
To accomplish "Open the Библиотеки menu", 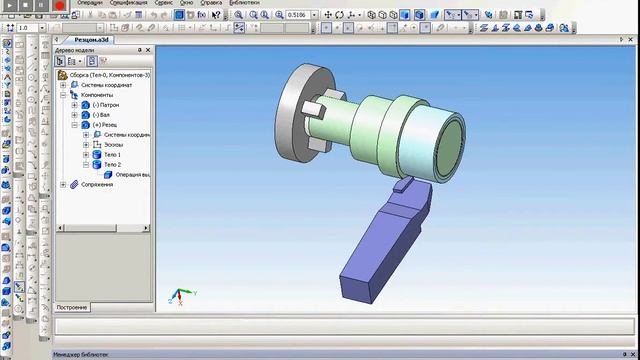I will point(244,2).
